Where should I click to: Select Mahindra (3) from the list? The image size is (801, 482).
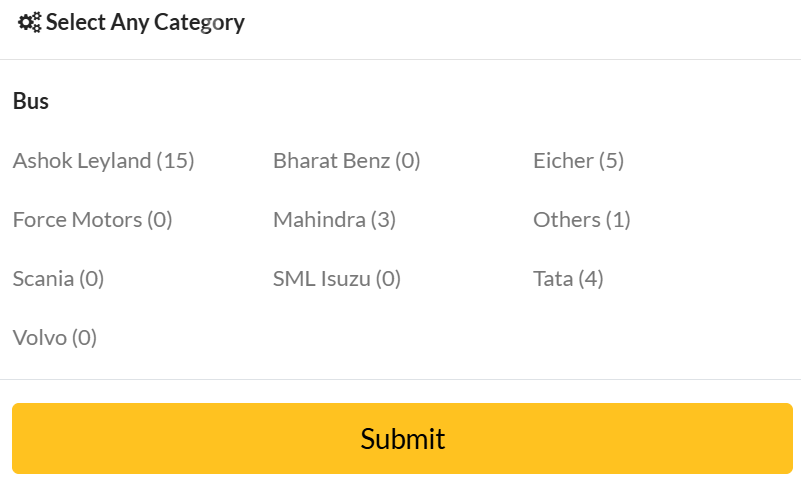coord(335,220)
